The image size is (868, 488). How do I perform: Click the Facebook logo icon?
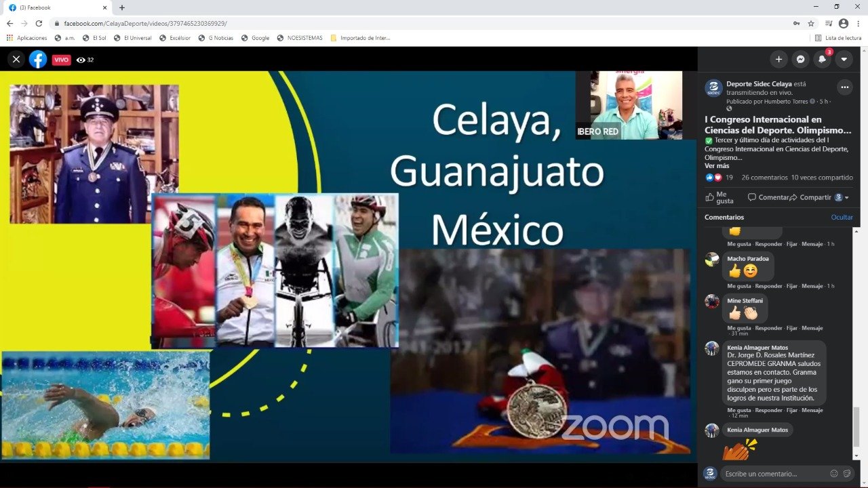click(38, 60)
